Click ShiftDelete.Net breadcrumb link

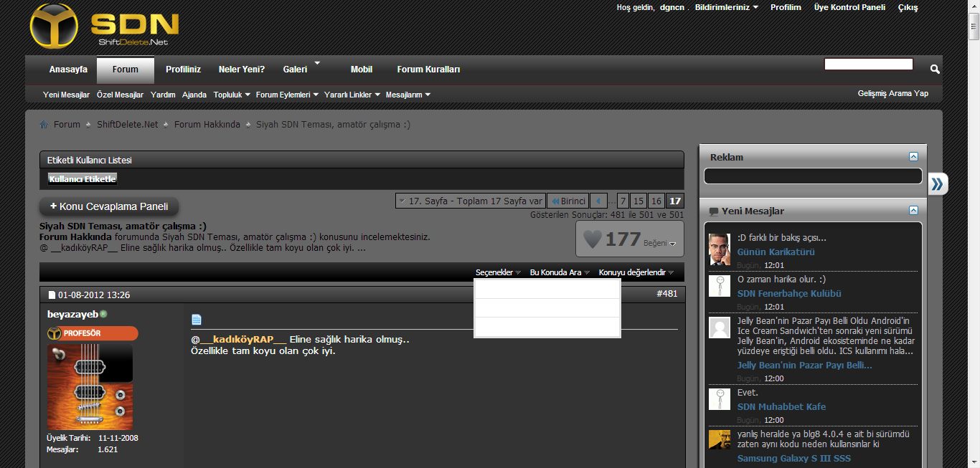point(128,125)
